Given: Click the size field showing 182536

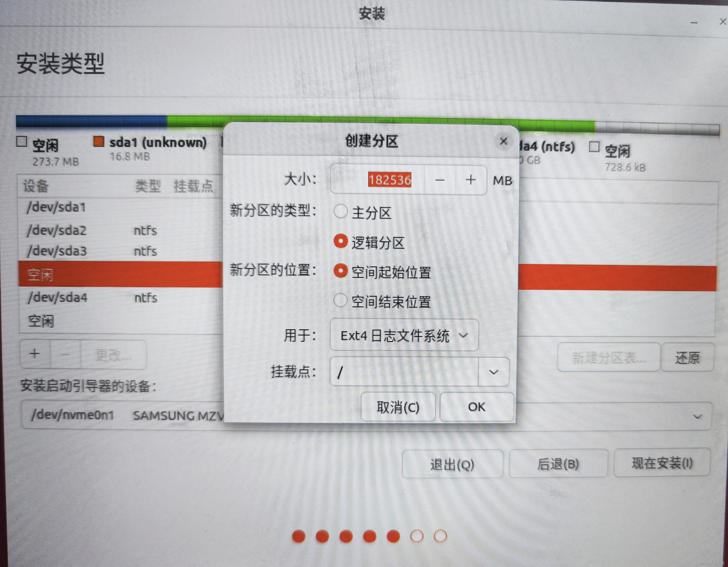Looking at the screenshot, I should click(x=389, y=180).
